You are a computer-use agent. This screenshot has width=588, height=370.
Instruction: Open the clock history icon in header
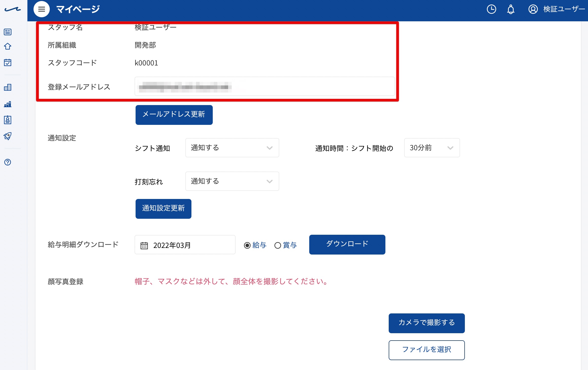[492, 9]
